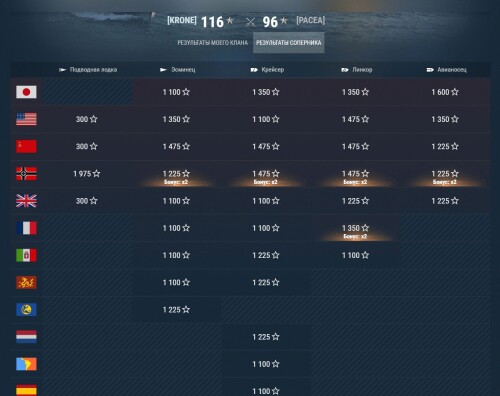Screen dimensions: 500x396
Task: Open the German submarine 1 975 stars cell
Action: pyautogui.click(x=87, y=174)
